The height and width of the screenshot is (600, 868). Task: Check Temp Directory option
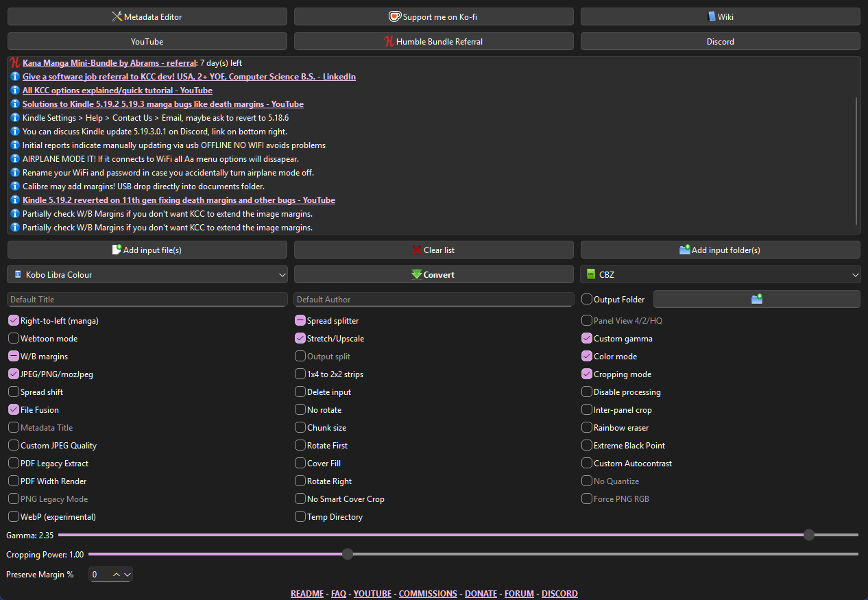point(300,516)
